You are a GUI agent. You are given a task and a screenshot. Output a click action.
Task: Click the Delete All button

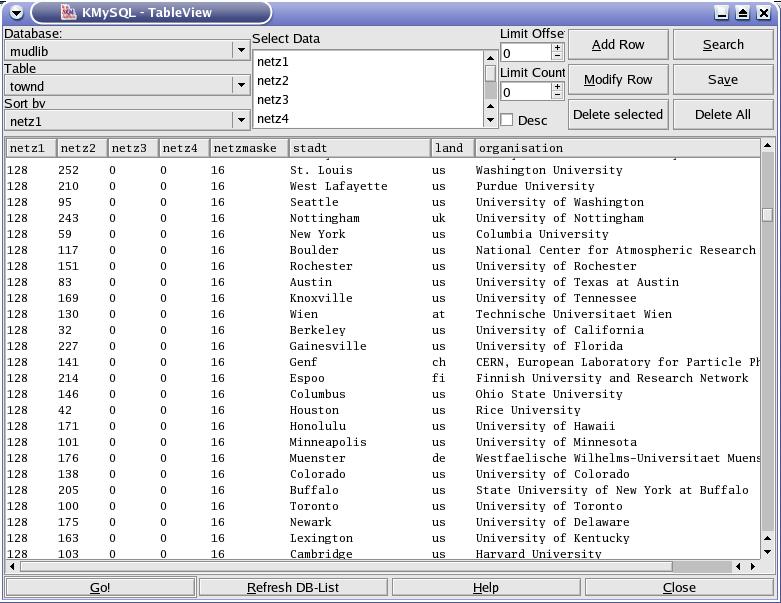click(x=723, y=115)
